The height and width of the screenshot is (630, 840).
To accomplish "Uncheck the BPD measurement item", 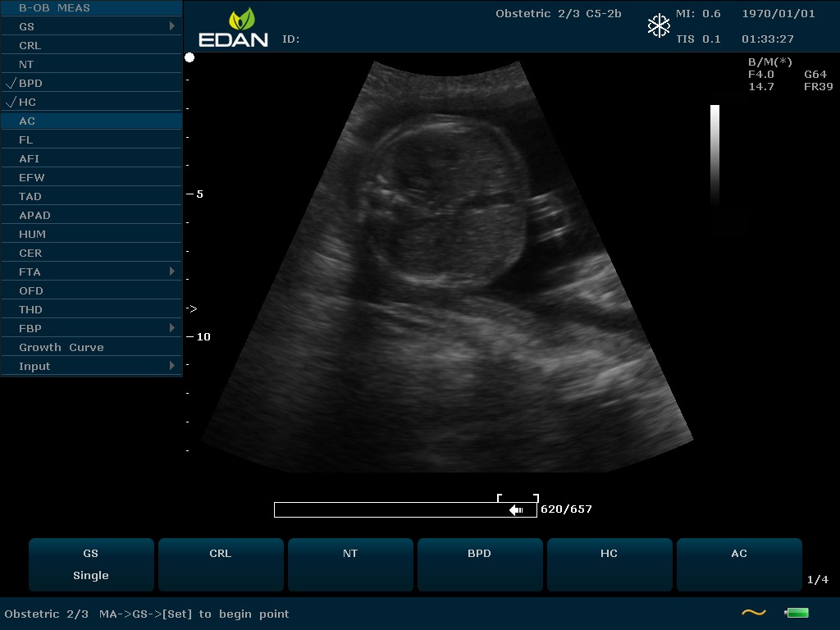I will [x=30, y=83].
